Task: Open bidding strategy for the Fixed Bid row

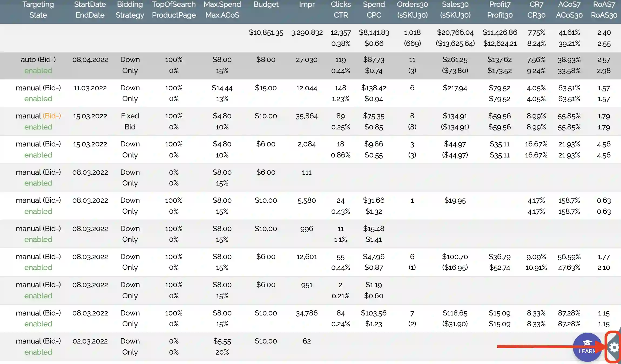Action: coord(130,121)
